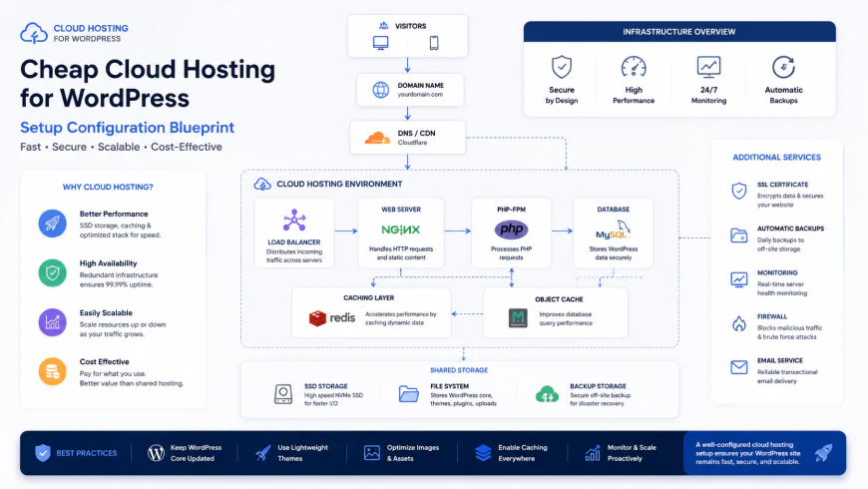Click the Additional Services Monitoring chart icon
Viewport: 868px width, 489px height.
[x=739, y=279]
